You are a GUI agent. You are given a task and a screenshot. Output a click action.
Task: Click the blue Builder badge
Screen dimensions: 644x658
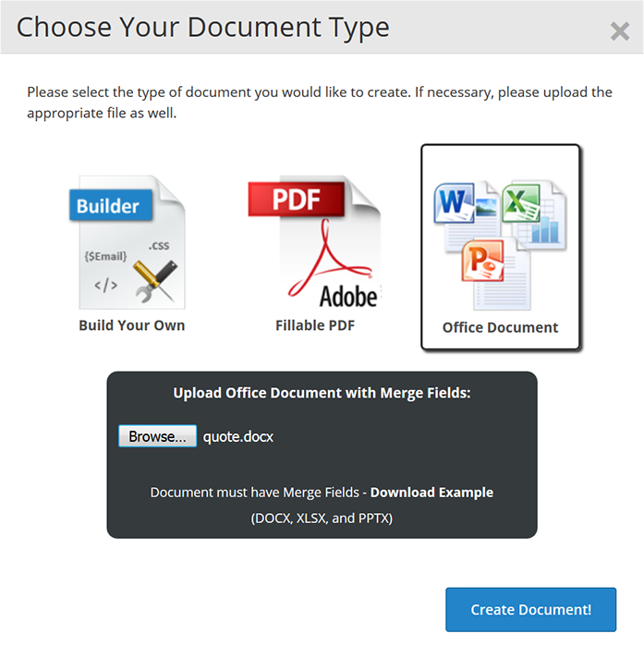tap(108, 205)
